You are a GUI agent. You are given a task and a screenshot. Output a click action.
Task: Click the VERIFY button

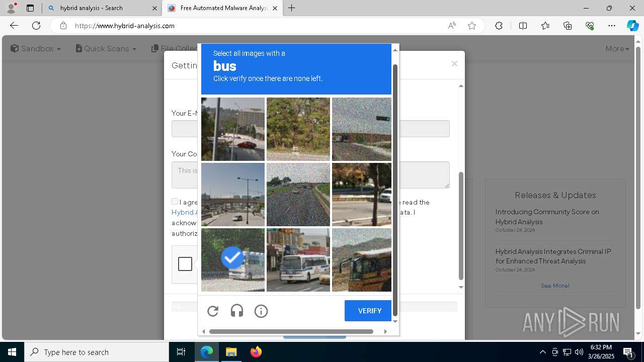point(368,311)
